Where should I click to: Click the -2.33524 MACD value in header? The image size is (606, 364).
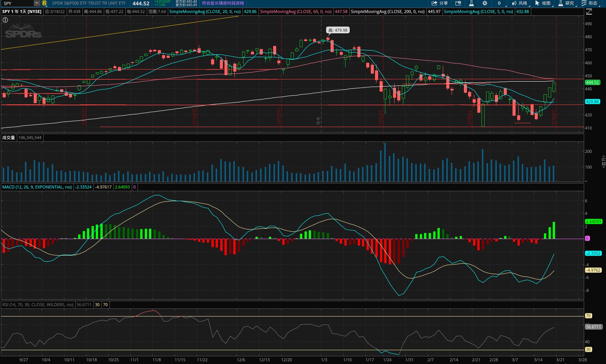coord(84,187)
